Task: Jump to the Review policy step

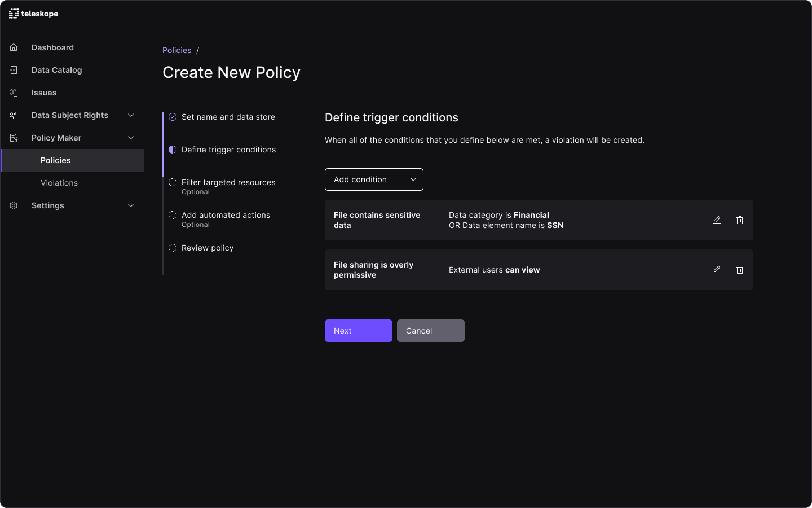Action: [208, 248]
